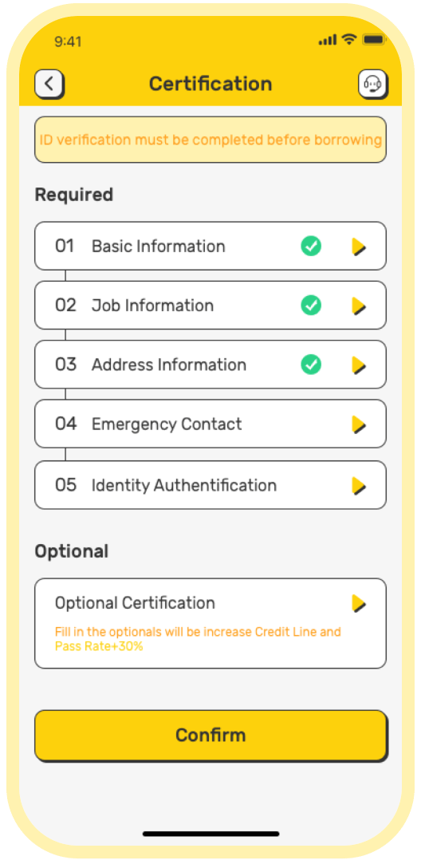The height and width of the screenshot is (868, 421).
Task: Tap the home indicator bar at the bottom
Action: point(210,833)
